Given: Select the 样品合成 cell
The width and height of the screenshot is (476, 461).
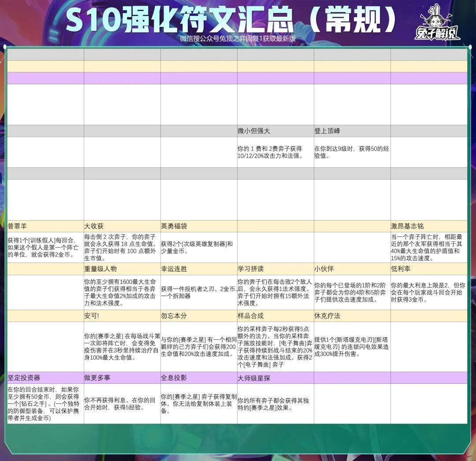Looking at the screenshot, I should click(x=275, y=316).
